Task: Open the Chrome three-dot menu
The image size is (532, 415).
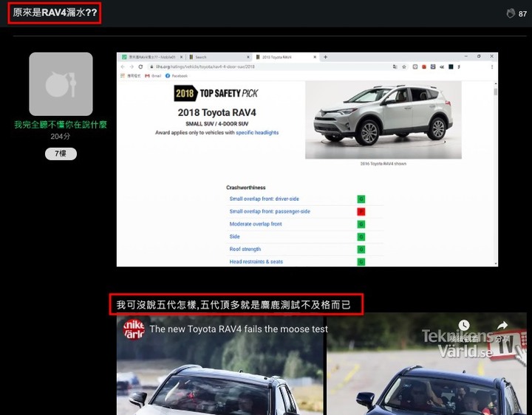Action: coord(492,66)
